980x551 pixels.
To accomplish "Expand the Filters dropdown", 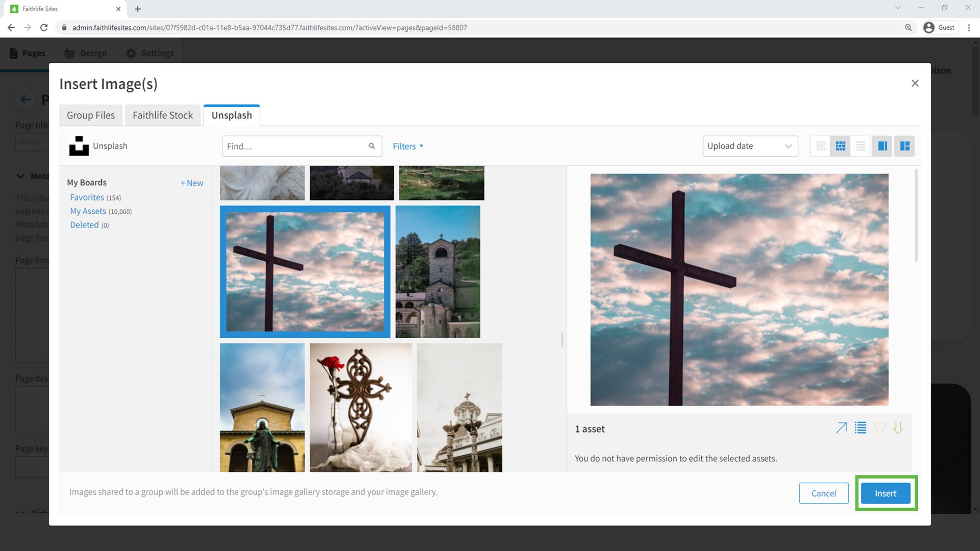I will click(x=408, y=146).
